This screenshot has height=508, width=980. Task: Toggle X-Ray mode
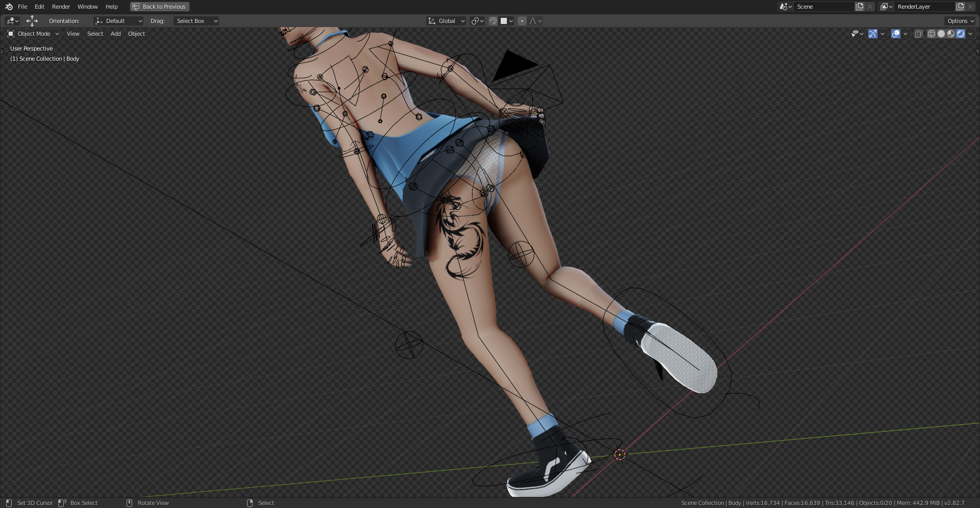point(918,34)
